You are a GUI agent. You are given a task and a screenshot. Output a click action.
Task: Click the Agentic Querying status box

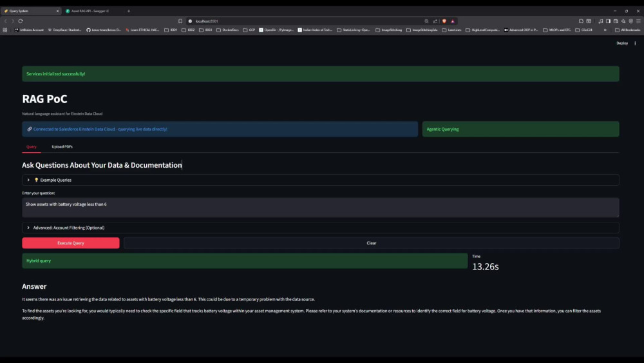coord(520,129)
